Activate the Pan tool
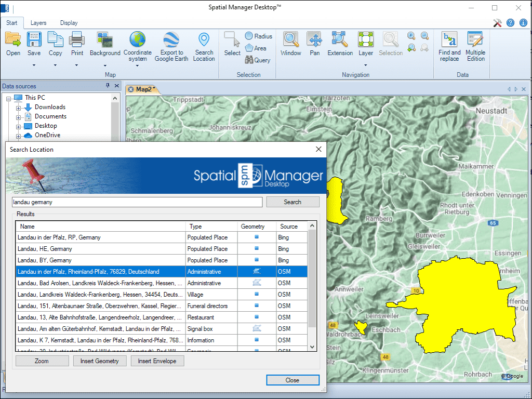 point(314,44)
